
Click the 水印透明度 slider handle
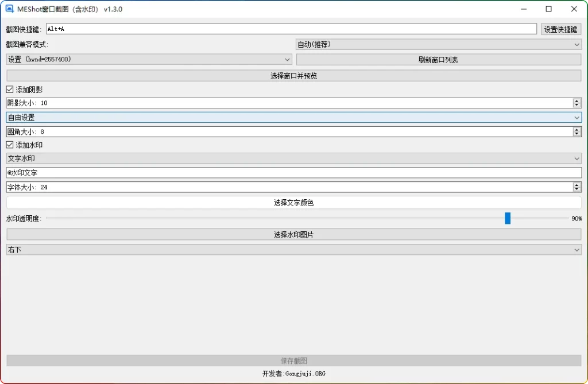508,218
